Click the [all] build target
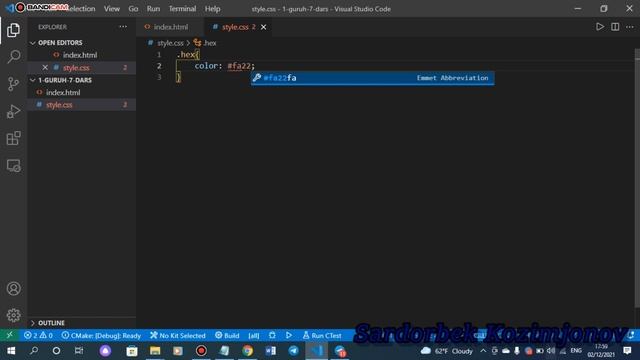The width and height of the screenshot is (640, 360). [254, 336]
